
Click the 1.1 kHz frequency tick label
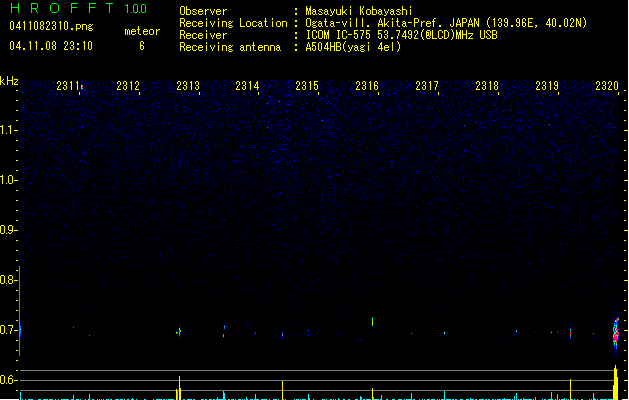[8, 130]
